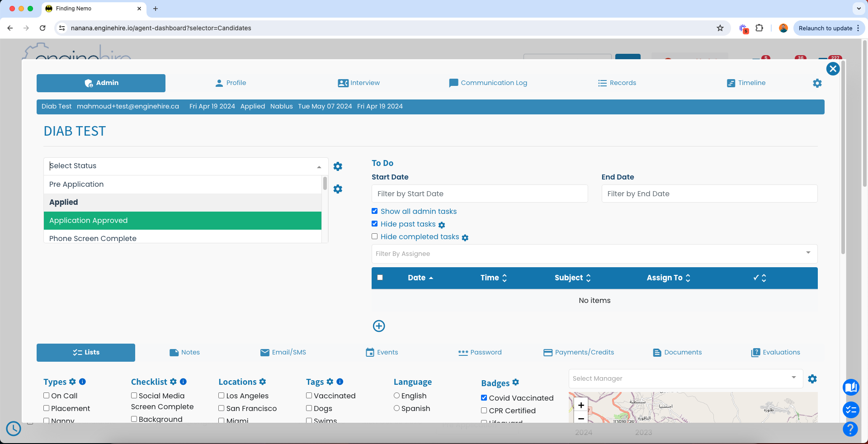Click Types settings gear icon

click(72, 382)
